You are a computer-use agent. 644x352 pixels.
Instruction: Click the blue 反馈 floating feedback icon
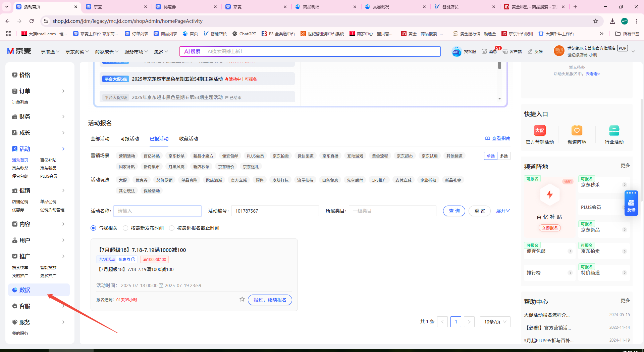[631, 204]
